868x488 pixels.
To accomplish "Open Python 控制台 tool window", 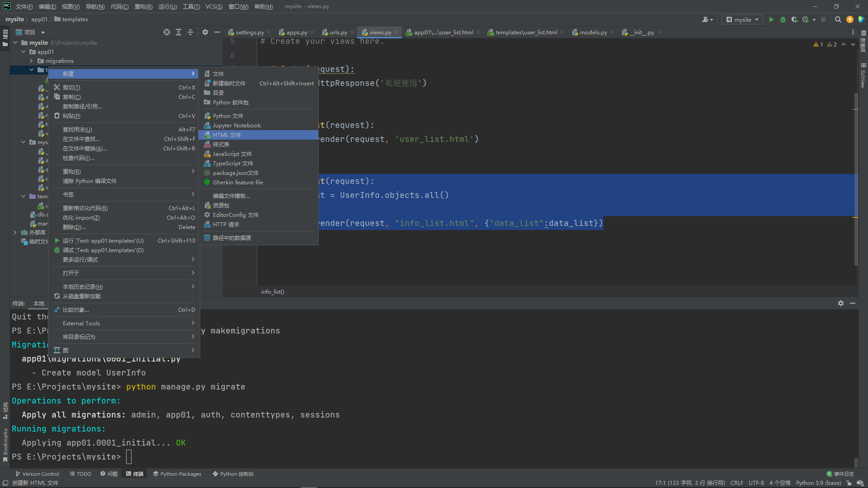I will [233, 474].
